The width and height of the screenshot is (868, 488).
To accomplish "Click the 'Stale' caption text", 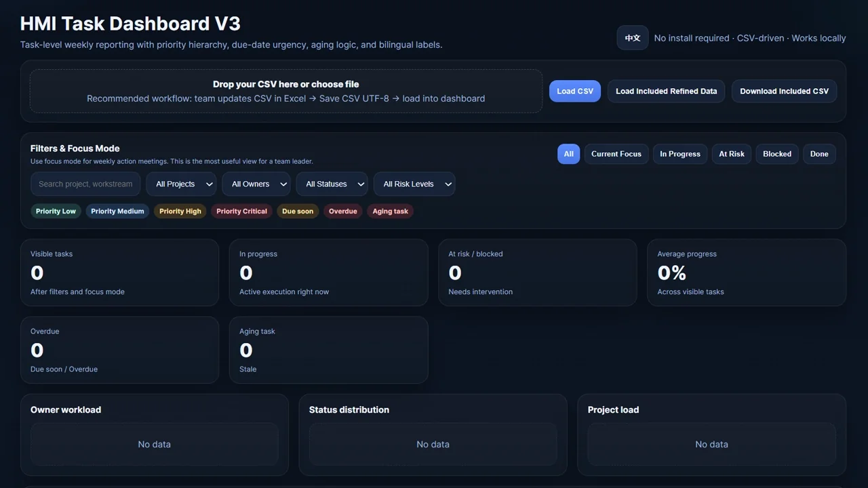I will coord(248,369).
